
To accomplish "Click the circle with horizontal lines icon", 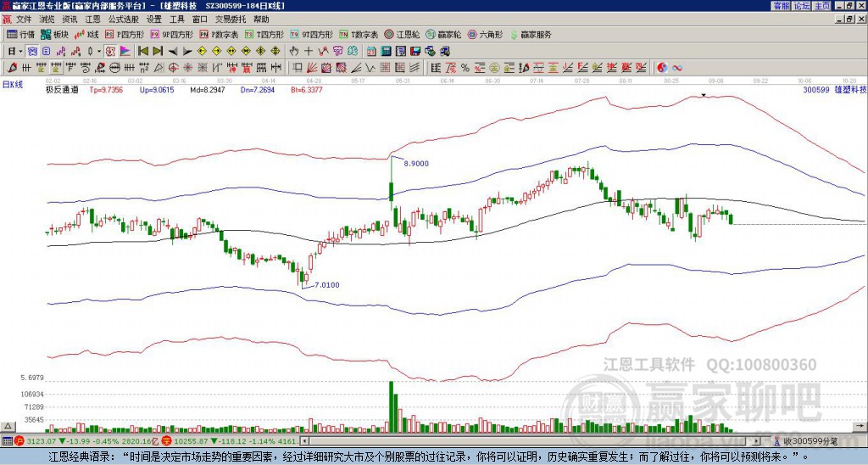I will tap(114, 68).
